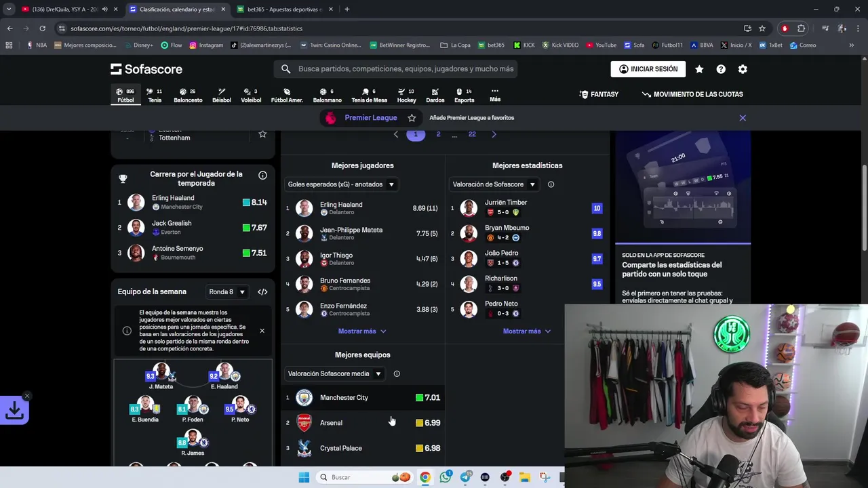This screenshot has width=868, height=488.
Task: Click the Sofascore logo
Action: tap(146, 69)
